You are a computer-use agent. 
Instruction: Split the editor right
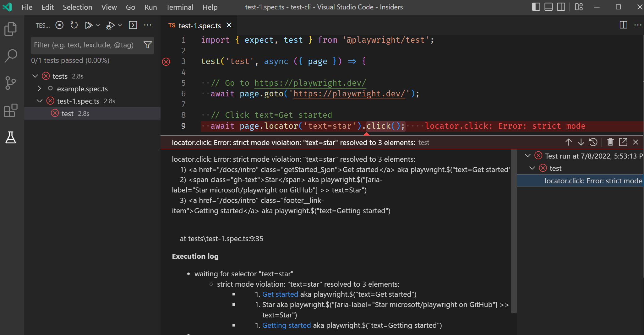pyautogui.click(x=623, y=25)
